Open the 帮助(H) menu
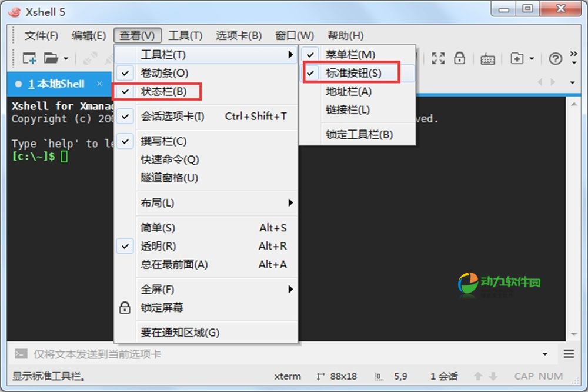 pyautogui.click(x=345, y=36)
